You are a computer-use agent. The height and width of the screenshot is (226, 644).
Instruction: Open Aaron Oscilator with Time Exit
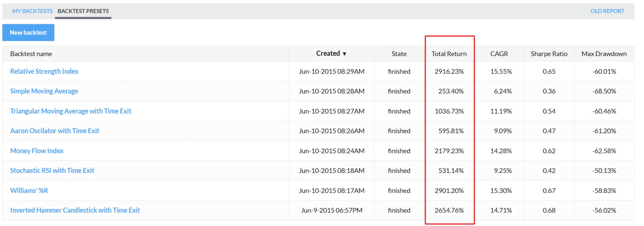(55, 131)
